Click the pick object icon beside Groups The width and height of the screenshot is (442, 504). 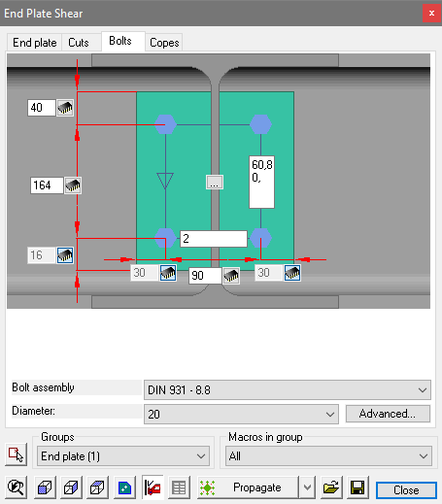point(16,454)
